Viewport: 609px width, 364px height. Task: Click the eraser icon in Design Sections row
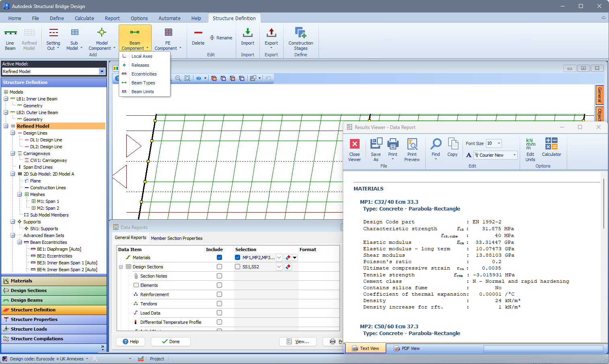[288, 267]
